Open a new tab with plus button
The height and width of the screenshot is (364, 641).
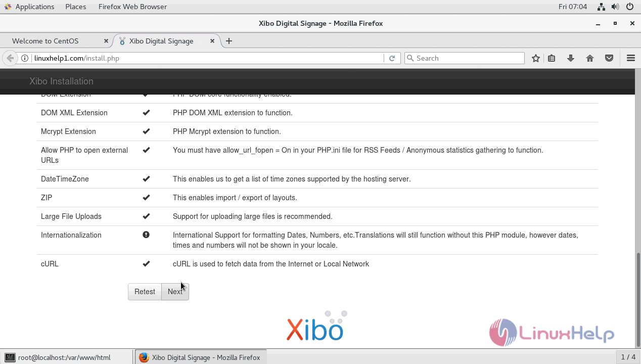click(229, 41)
